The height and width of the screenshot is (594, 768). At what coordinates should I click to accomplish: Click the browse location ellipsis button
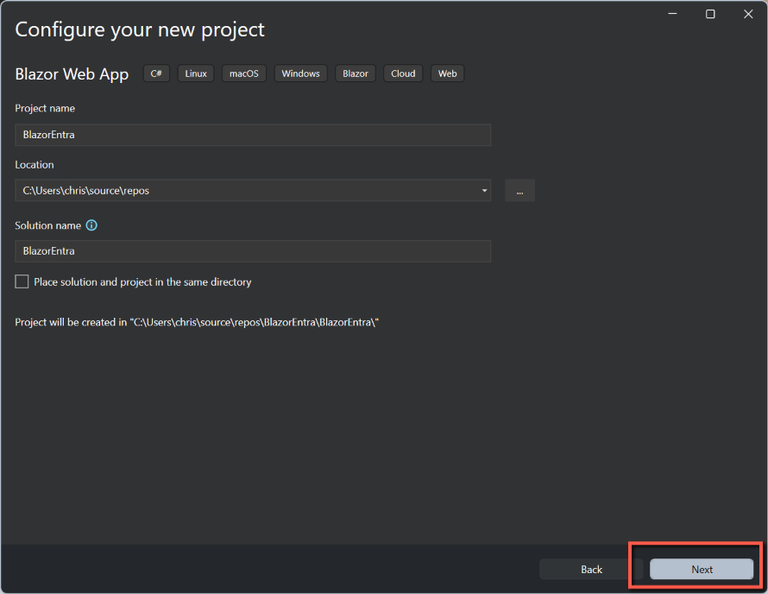pos(519,190)
